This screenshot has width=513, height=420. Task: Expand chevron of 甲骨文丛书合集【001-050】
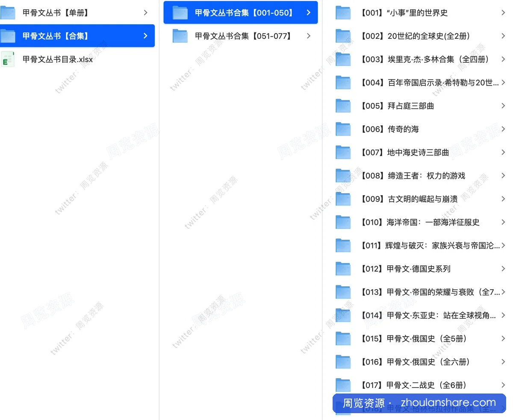click(x=309, y=13)
